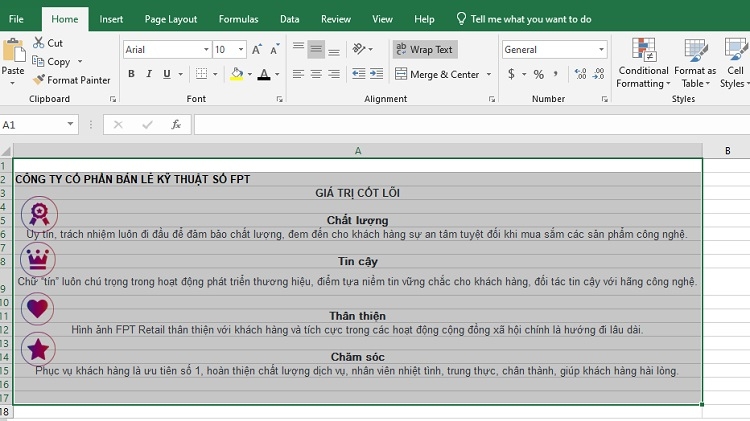
Task: Open text orientation options
Action: [x=359, y=49]
